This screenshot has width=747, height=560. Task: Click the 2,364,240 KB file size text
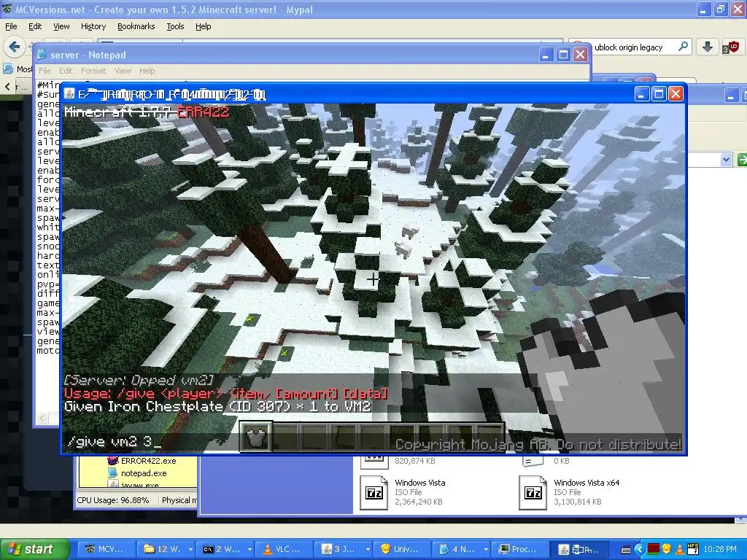point(419,502)
